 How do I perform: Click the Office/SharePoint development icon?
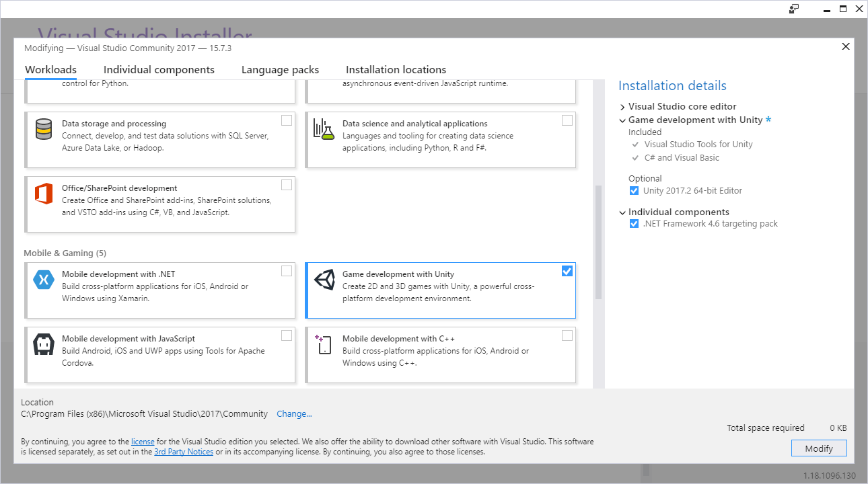tap(43, 195)
